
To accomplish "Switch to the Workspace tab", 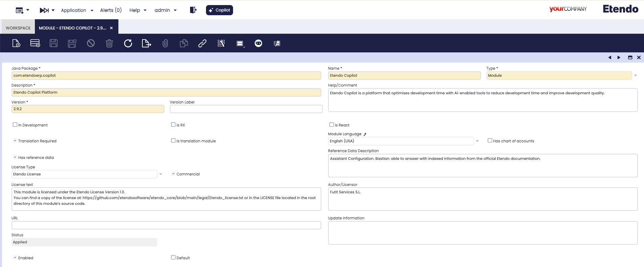I will click(18, 28).
